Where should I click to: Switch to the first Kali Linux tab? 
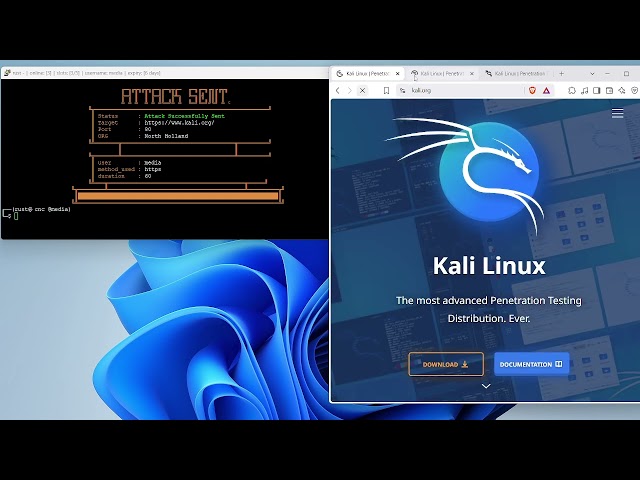click(x=367, y=73)
